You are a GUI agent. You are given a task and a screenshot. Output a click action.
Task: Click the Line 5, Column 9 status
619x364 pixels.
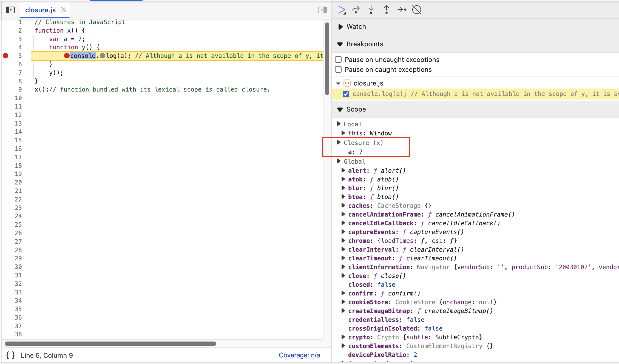[47, 355]
